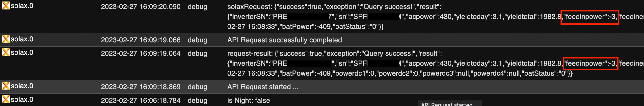The width and height of the screenshot is (644, 106).
Task: Select the 16:09:20.090 timestamp
Action: point(140,6)
